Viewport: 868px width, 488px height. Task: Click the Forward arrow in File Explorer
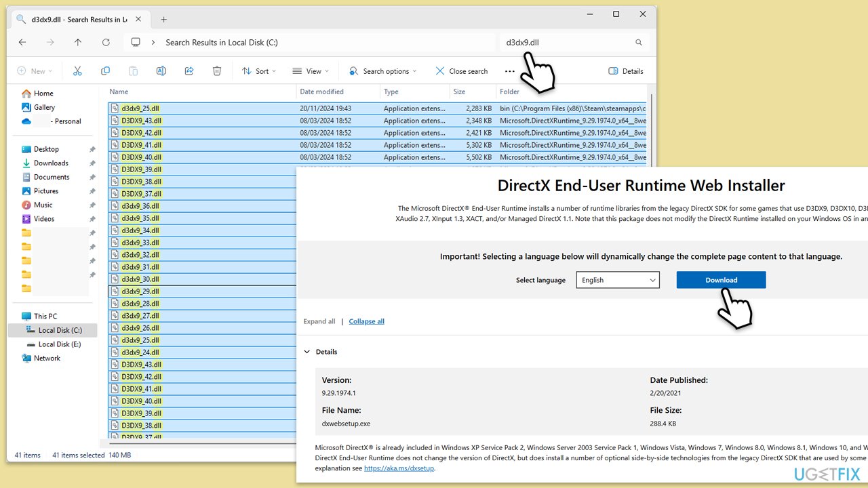click(50, 42)
